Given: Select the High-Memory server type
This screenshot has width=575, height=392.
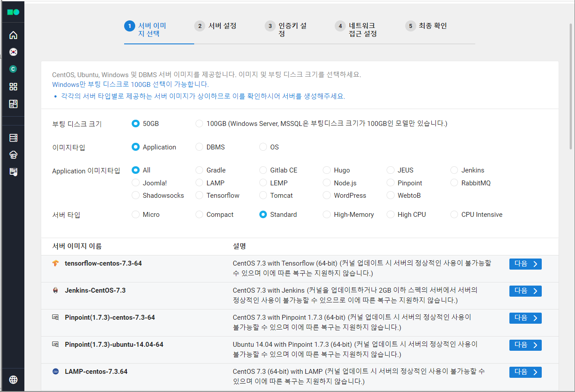Looking at the screenshot, I should [x=327, y=215].
